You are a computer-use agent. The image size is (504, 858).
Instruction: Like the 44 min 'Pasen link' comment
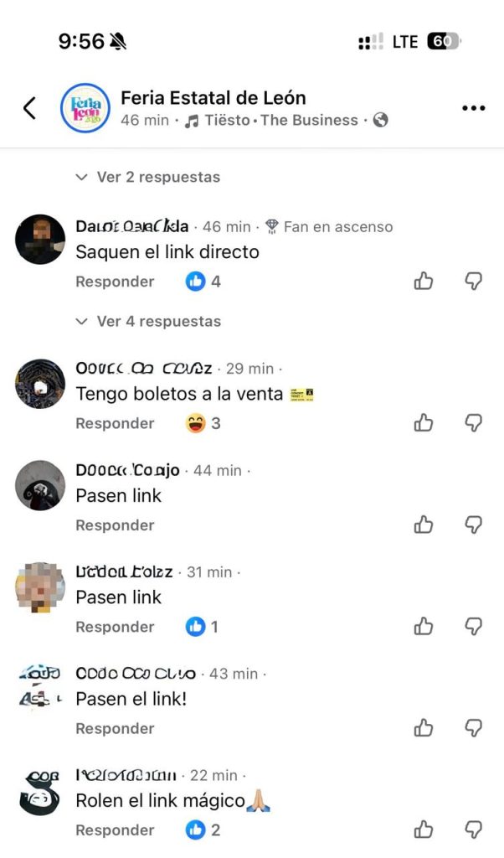pyautogui.click(x=424, y=525)
